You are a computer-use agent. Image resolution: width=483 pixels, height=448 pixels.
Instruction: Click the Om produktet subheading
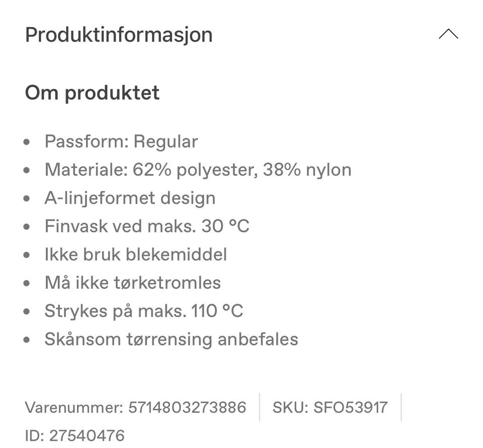(92, 93)
